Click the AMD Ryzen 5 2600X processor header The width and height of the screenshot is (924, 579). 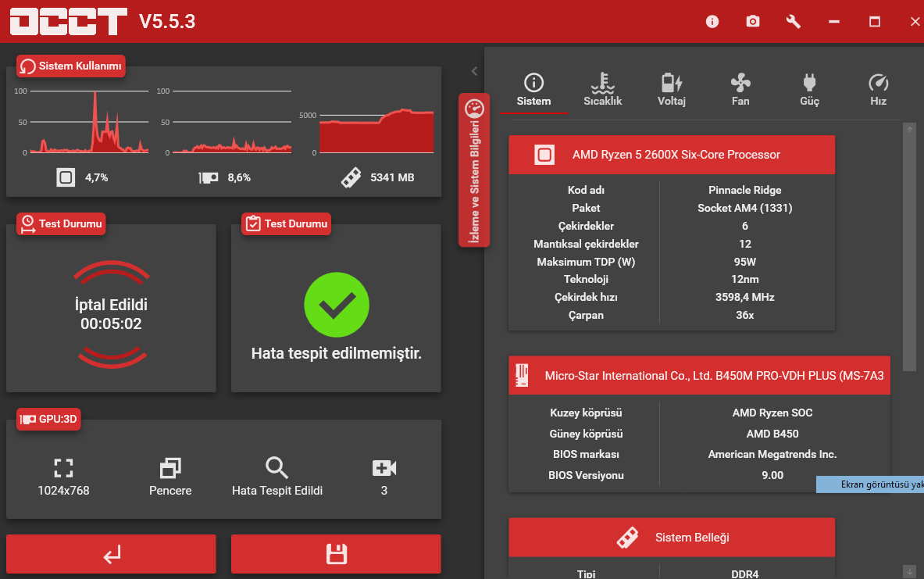point(672,155)
